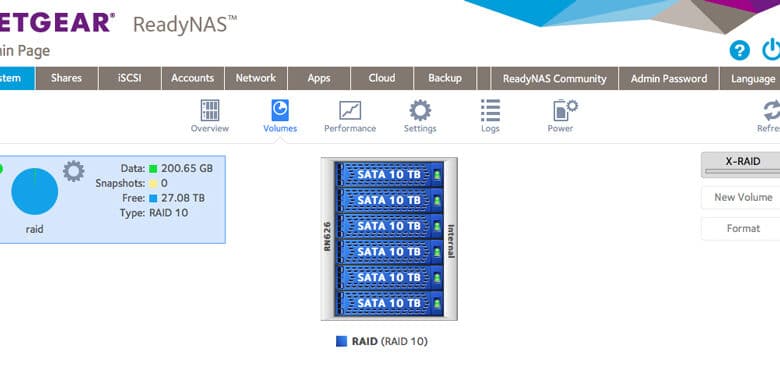Click the Type: RAID 10 text
The width and height of the screenshot is (780, 379).
(154, 213)
